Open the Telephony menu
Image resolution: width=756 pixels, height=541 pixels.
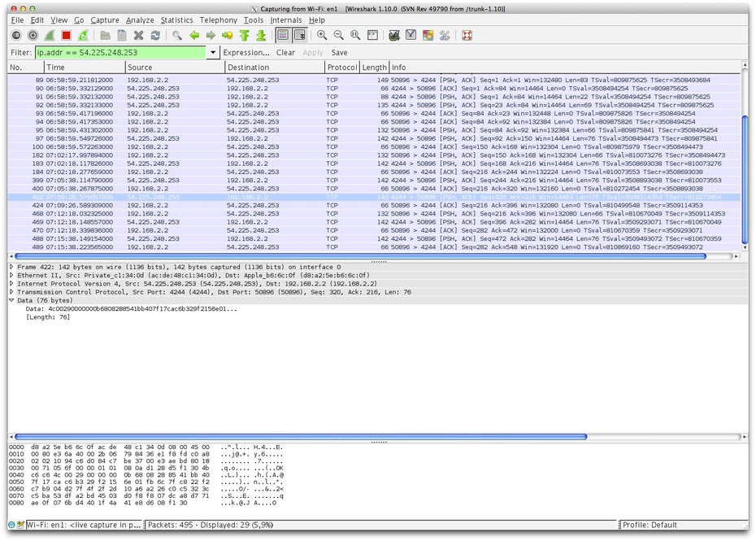[x=219, y=20]
